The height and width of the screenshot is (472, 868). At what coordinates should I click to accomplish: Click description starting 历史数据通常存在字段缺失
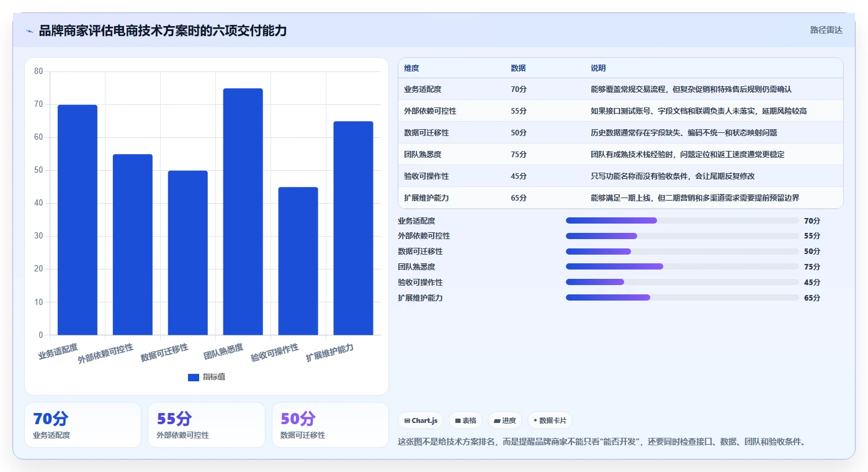pyautogui.click(x=684, y=133)
